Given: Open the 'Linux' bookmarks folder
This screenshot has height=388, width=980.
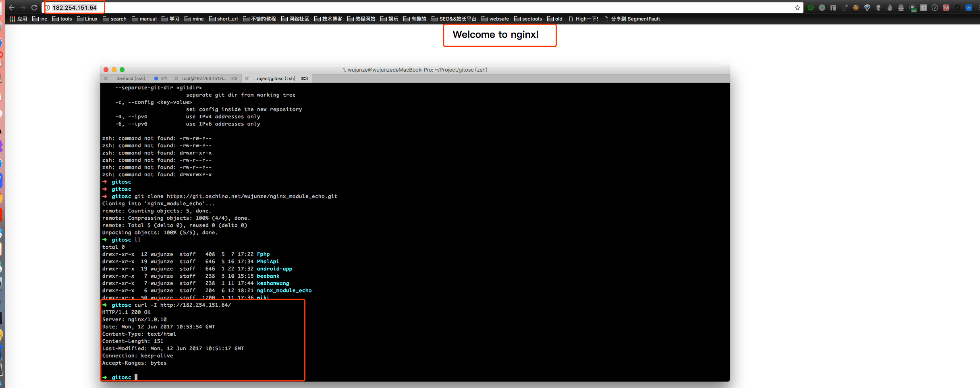Looking at the screenshot, I should (x=87, y=19).
